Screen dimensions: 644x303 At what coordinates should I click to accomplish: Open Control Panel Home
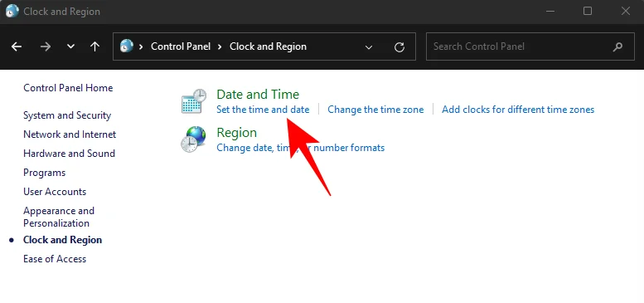point(68,88)
